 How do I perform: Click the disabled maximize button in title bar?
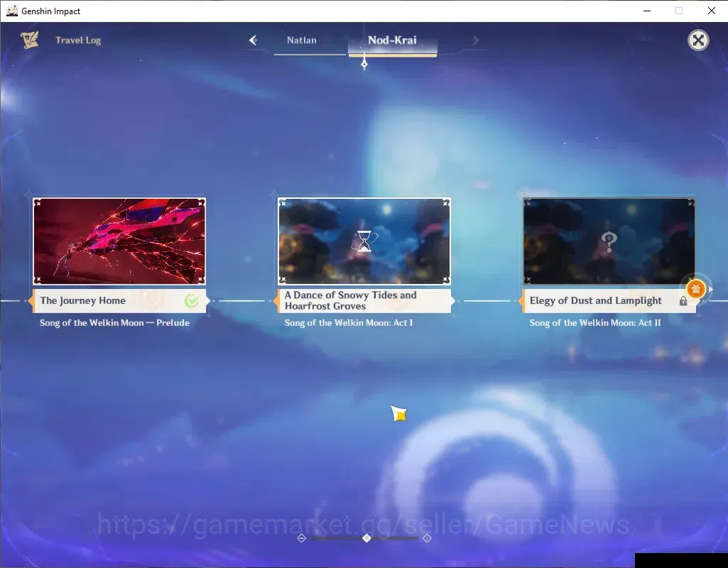pyautogui.click(x=679, y=11)
